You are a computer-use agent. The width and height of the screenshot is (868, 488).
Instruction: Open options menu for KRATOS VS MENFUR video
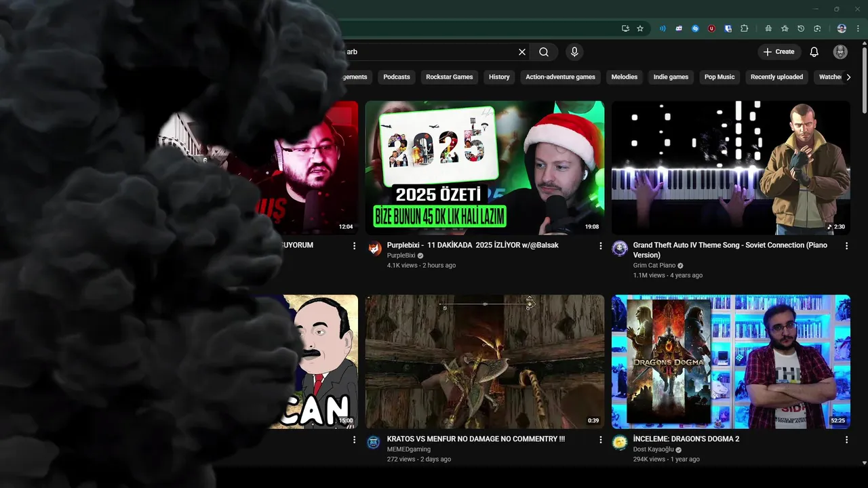point(600,440)
